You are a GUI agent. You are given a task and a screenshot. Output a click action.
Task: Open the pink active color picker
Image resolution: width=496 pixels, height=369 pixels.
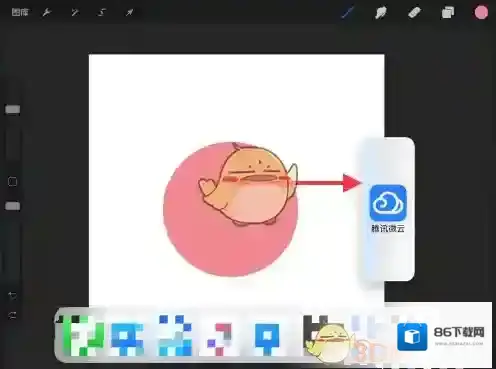(x=481, y=13)
